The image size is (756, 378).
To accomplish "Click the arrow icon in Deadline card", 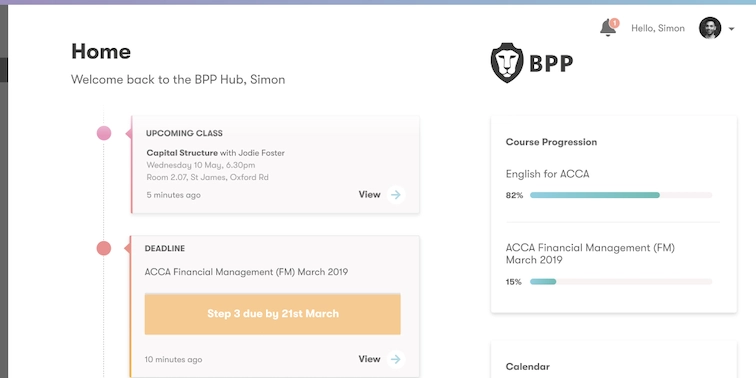I will pos(395,359).
